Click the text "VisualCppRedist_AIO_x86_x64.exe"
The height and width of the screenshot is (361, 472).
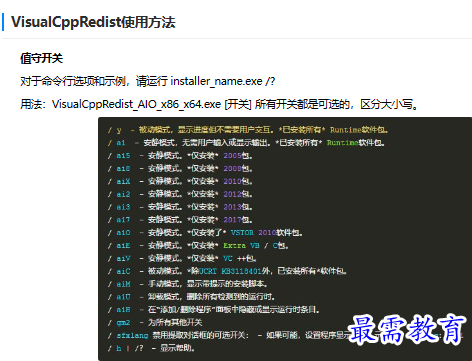tap(137, 104)
